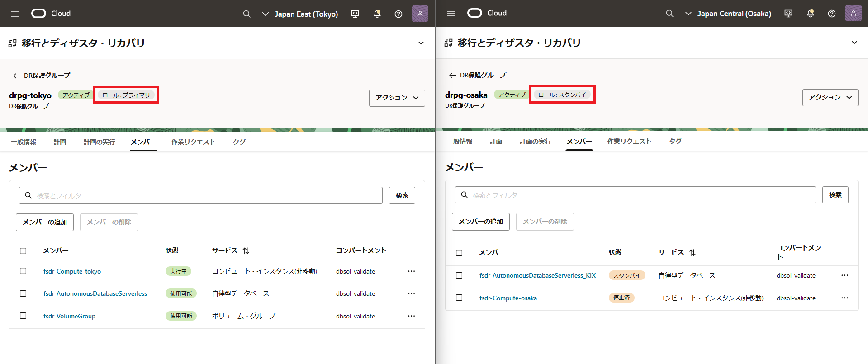Open notifications bell in Osaka window

(x=810, y=14)
